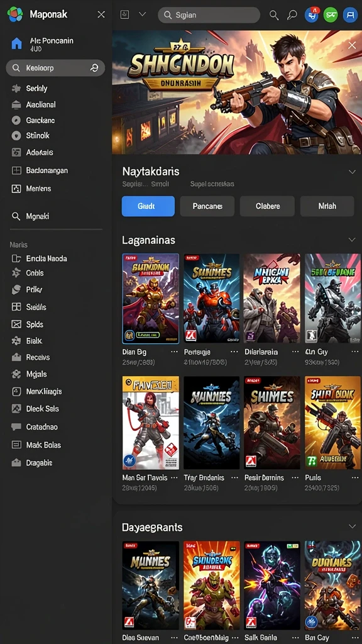
Task: Click the Sqpiias Simdi subtitle link
Action: point(145,184)
